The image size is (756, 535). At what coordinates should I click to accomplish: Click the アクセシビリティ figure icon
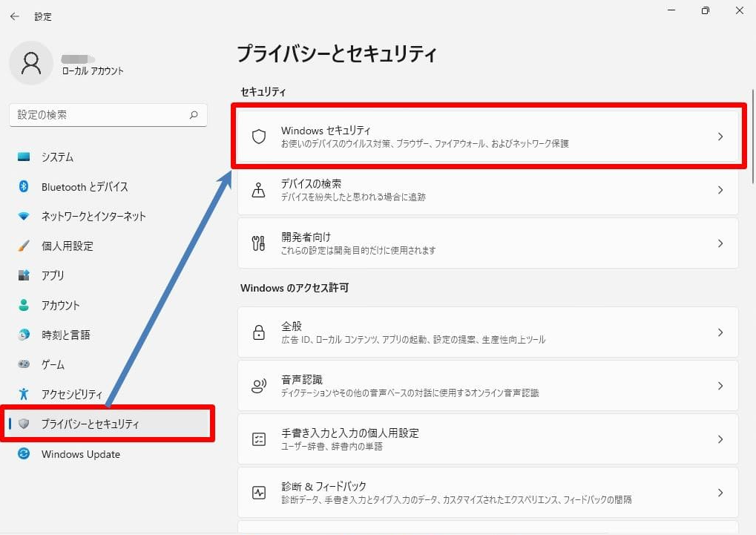coord(24,394)
